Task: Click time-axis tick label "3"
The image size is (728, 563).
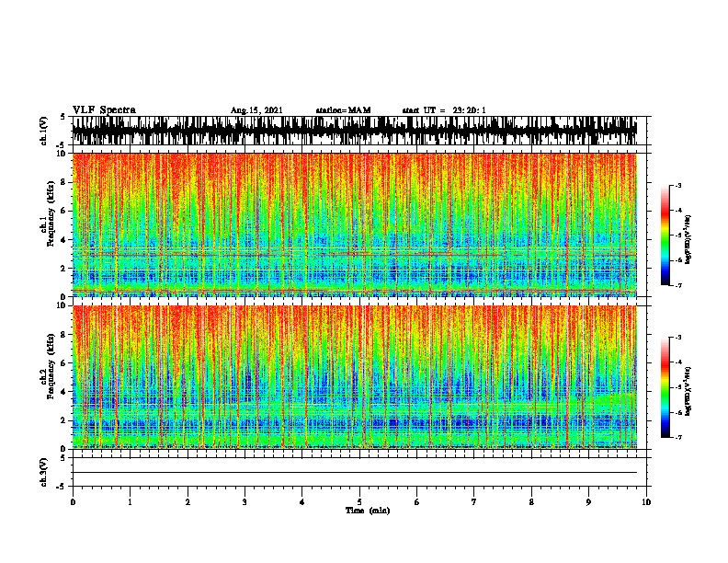Action: 245,502
